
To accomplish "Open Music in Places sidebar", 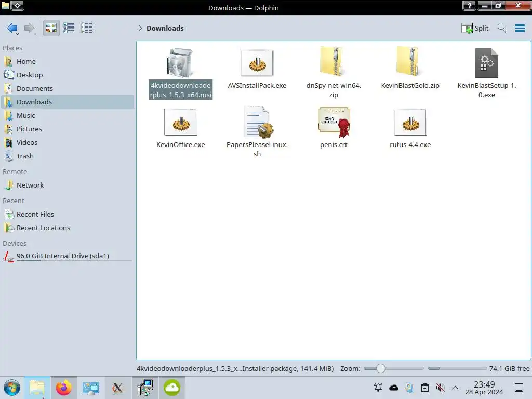I will [67, 116].
